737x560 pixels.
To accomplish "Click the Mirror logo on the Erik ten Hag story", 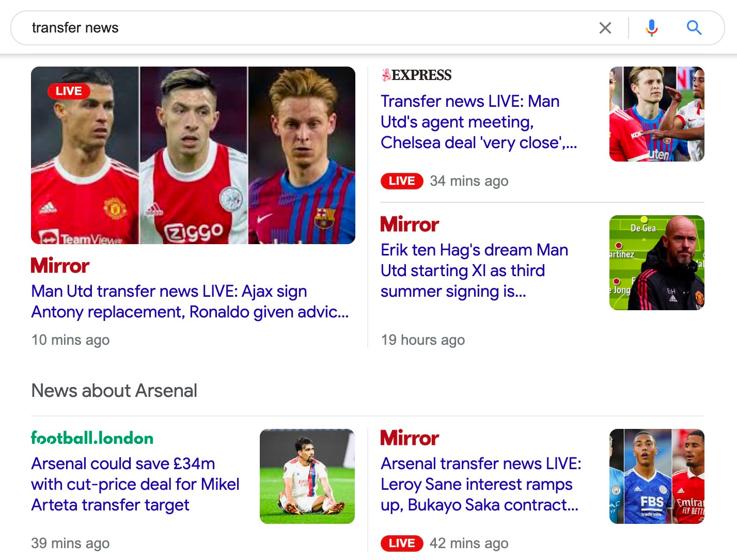I will tap(409, 224).
